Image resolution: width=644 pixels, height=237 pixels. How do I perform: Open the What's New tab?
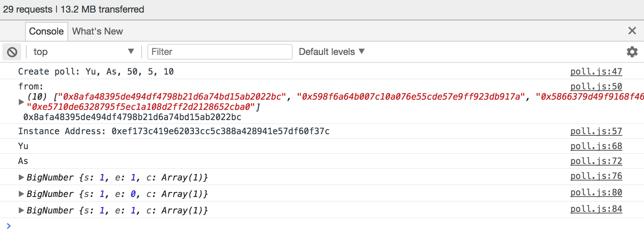98,31
